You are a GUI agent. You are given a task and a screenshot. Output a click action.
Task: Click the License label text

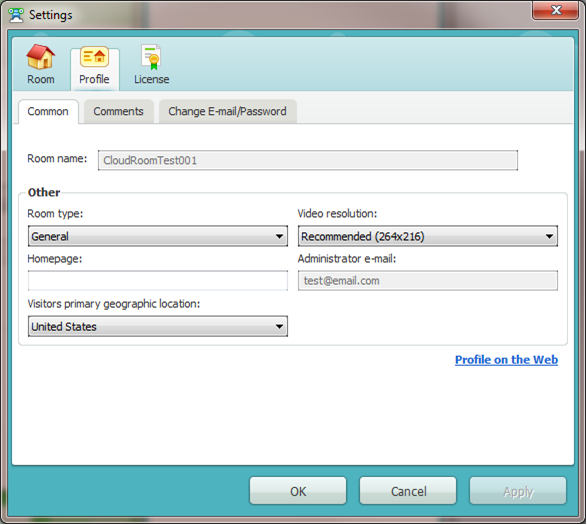[152, 79]
